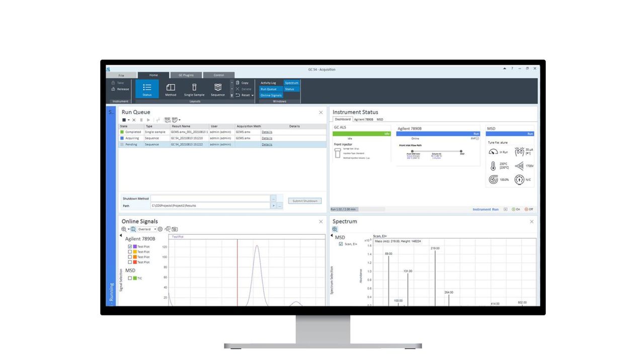Open the Single Sample layout
Screen dimensions: 644x362
tap(194, 89)
